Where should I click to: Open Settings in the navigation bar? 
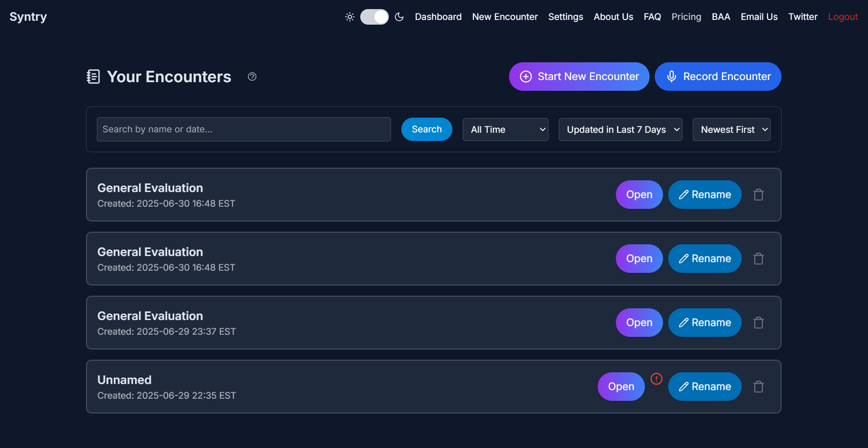pyautogui.click(x=566, y=17)
